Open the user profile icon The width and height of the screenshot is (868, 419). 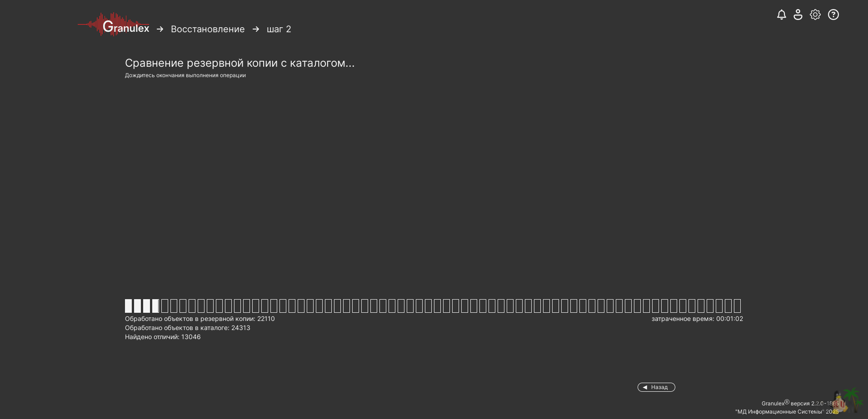point(798,15)
